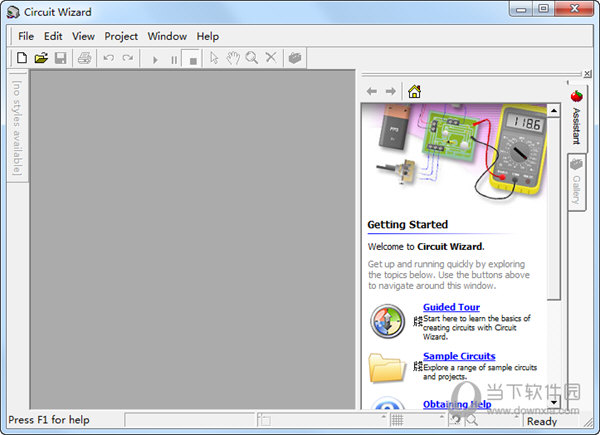The height and width of the screenshot is (435, 600).
Task: Open the File menu
Action: [x=26, y=36]
